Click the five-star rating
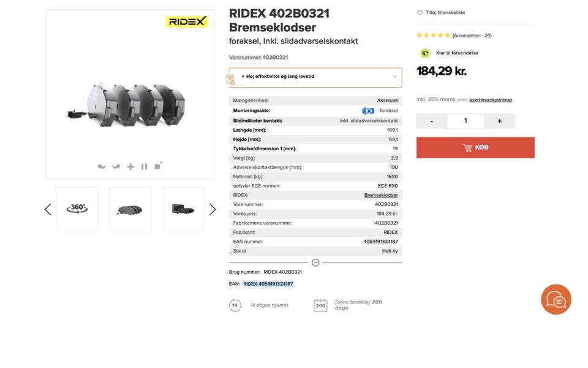 [x=433, y=36]
